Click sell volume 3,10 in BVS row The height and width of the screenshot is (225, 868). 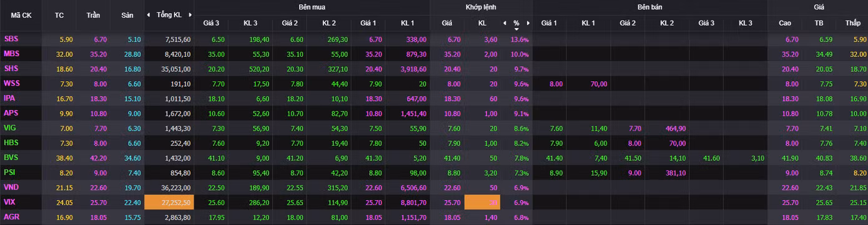coord(757,158)
